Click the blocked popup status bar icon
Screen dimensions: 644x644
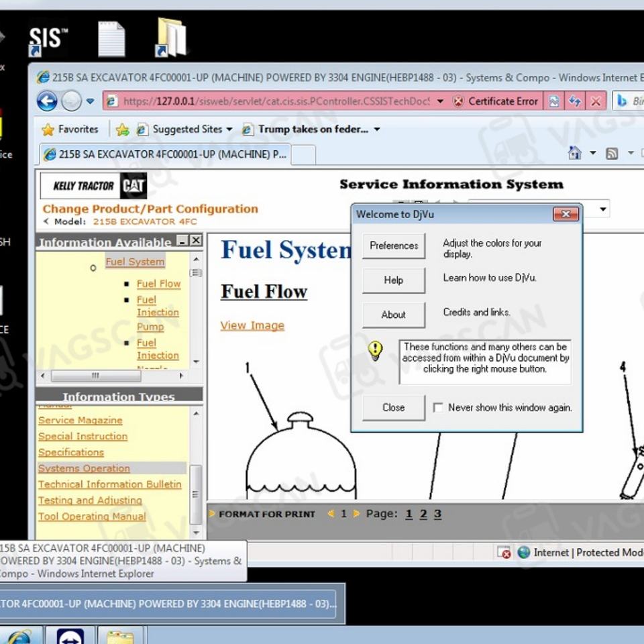[x=504, y=552]
